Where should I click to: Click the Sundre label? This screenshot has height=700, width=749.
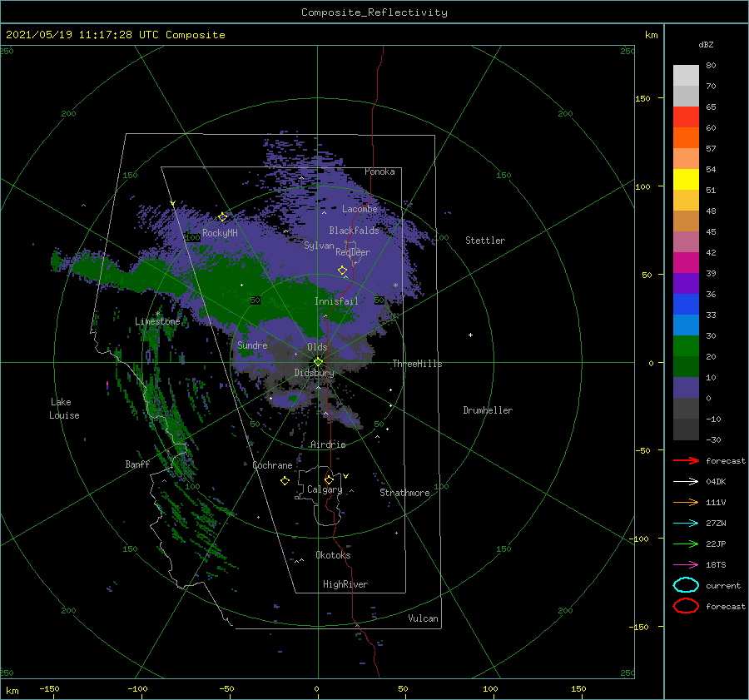(252, 345)
